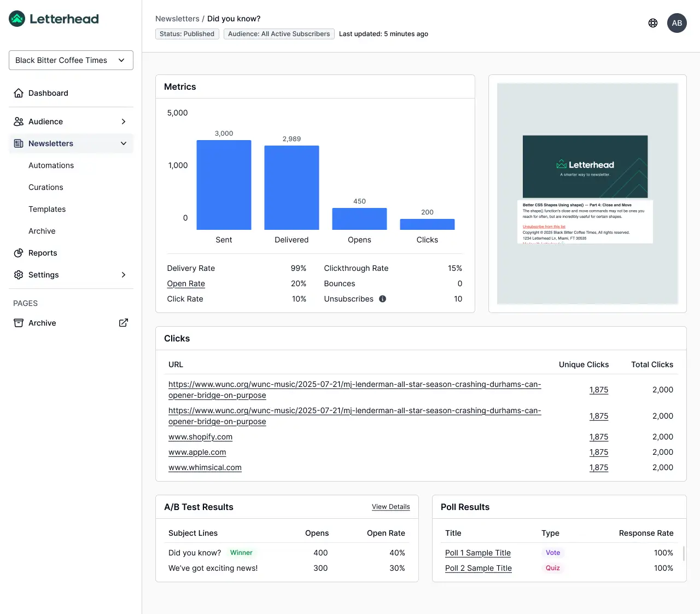Select Templates in the sidebar

47,209
